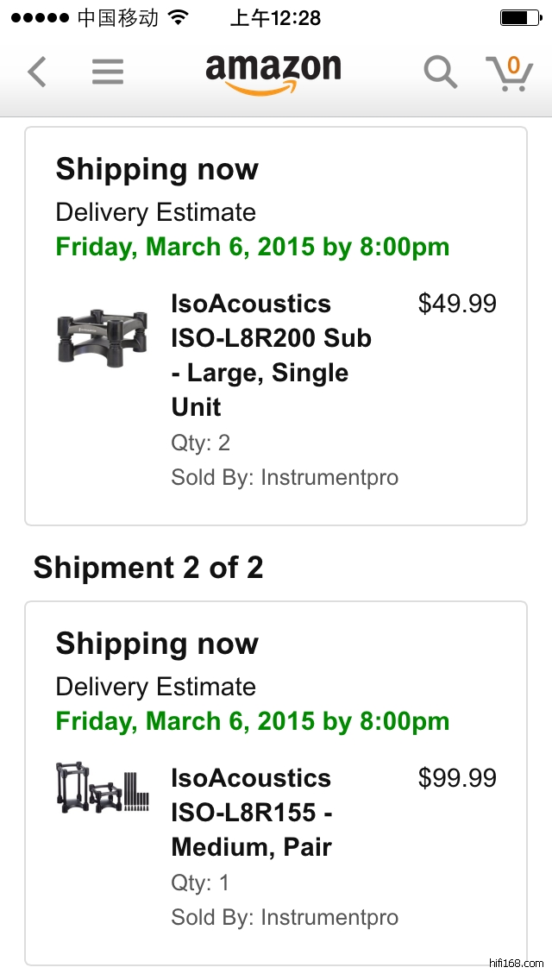Tap the $49.99 price

(x=457, y=304)
